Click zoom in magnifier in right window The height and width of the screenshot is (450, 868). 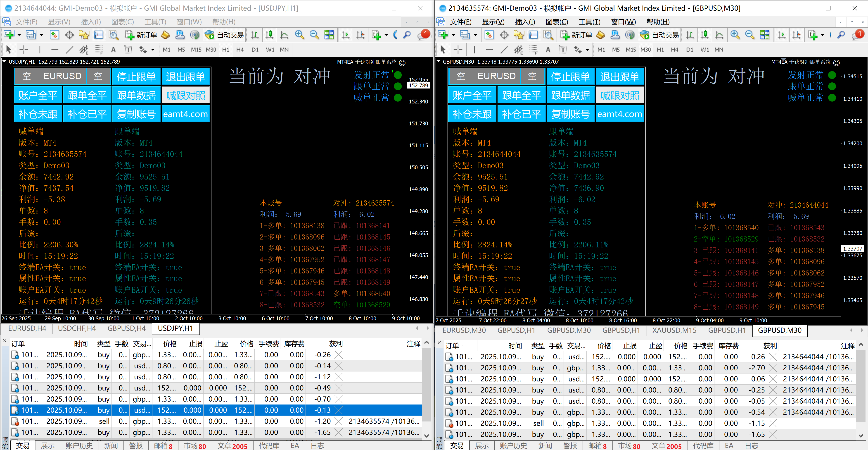[735, 35]
